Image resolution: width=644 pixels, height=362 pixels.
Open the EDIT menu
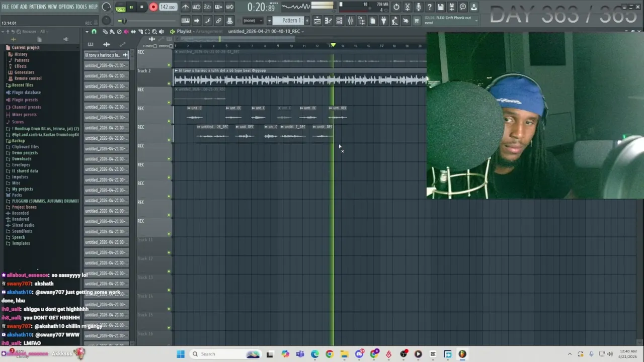(x=15, y=7)
